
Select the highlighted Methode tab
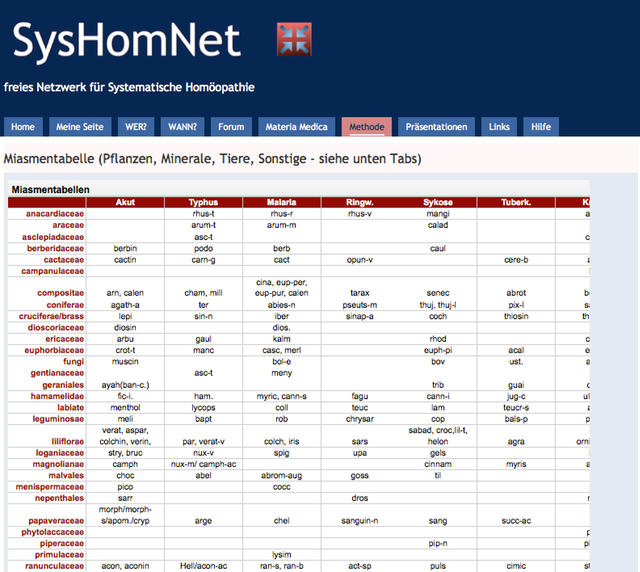tap(367, 127)
